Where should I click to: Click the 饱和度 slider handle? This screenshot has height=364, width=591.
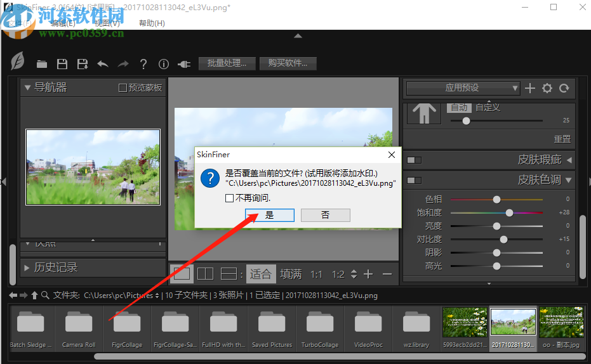click(509, 213)
